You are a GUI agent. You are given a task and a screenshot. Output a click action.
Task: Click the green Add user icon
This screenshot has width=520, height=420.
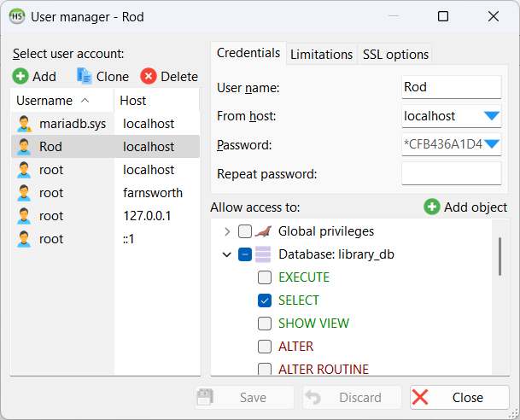(20, 77)
